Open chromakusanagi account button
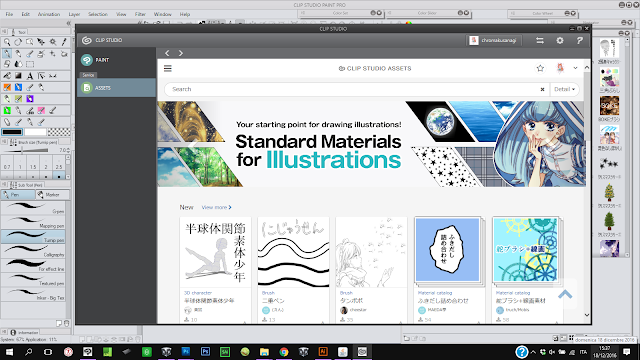640x360 pixels. [x=494, y=40]
